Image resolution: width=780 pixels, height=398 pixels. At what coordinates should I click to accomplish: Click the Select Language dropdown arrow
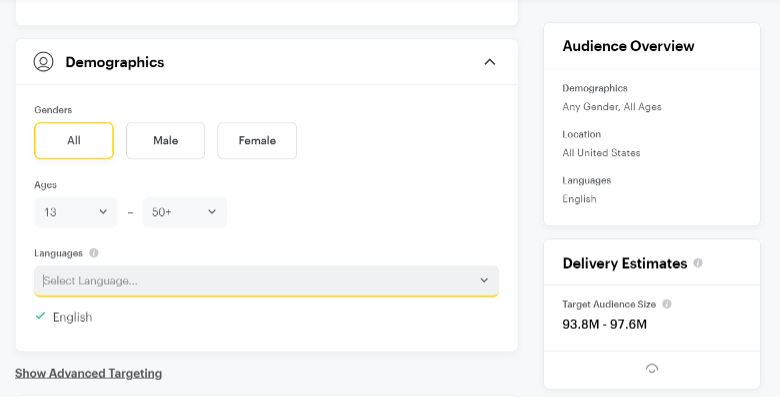click(x=484, y=281)
